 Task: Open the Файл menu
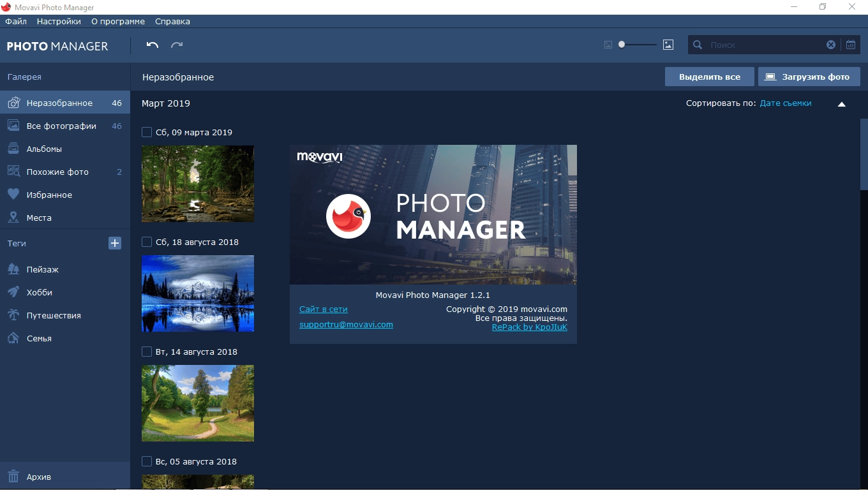pyautogui.click(x=16, y=21)
